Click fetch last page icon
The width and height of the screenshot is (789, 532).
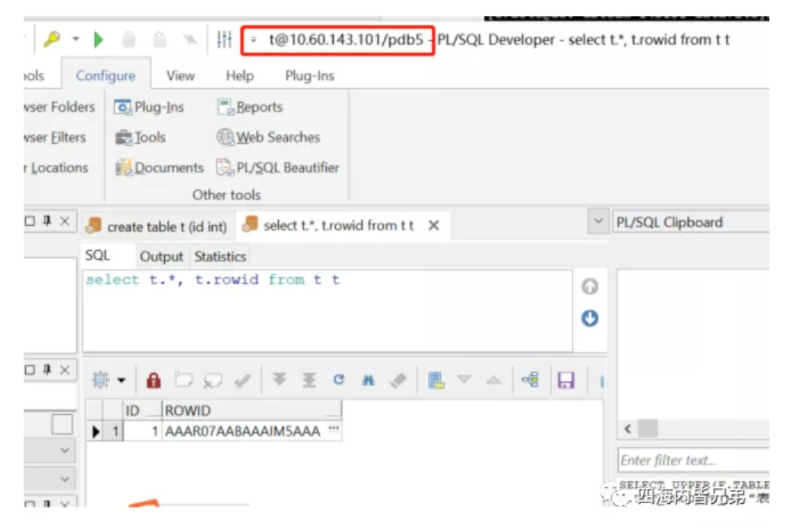pos(309,380)
